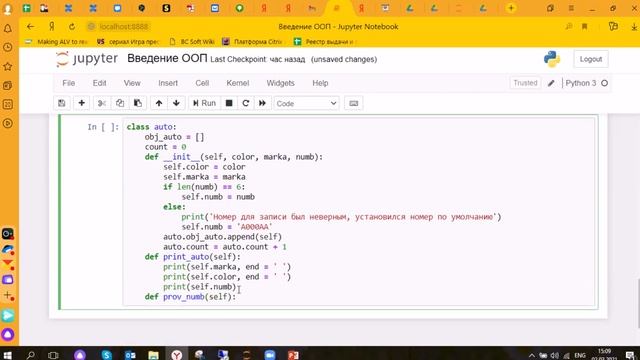640x360 pixels.
Task: Copy selected cells using toolbar icon
Action: pos(120,103)
